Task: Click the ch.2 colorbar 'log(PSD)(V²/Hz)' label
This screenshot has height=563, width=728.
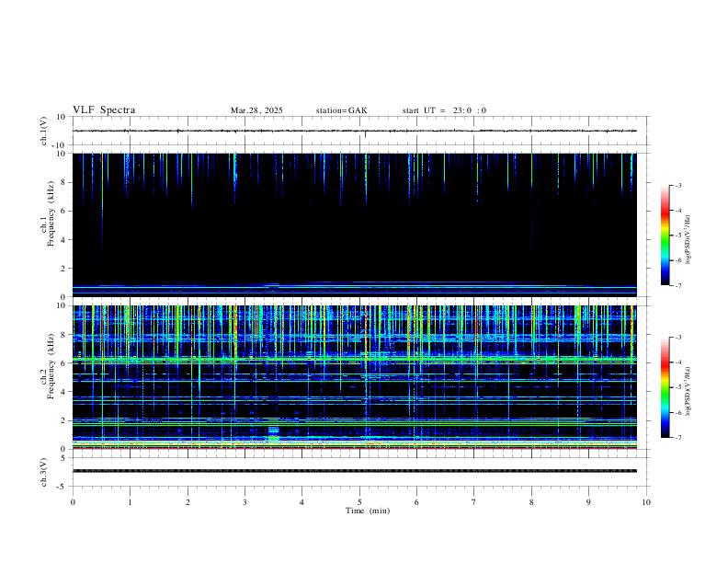Action: (688, 391)
